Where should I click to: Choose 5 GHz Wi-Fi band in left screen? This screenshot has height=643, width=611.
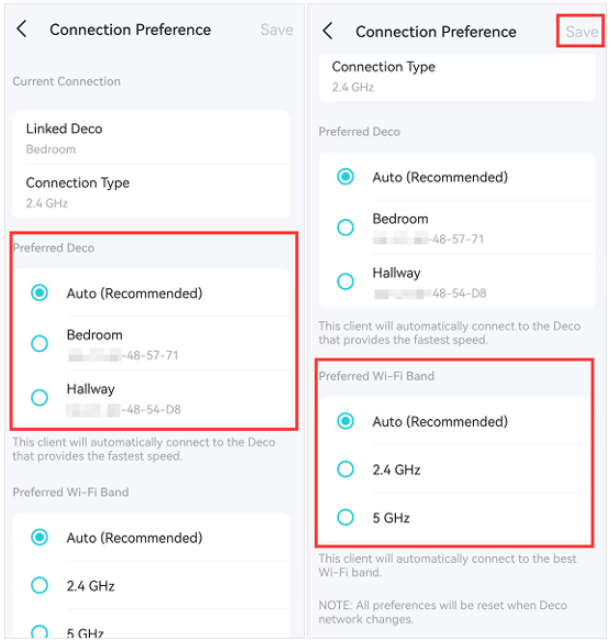tap(40, 631)
